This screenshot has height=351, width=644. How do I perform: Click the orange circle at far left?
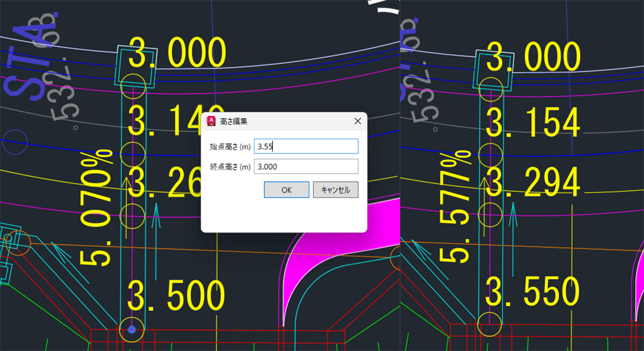click(19, 243)
